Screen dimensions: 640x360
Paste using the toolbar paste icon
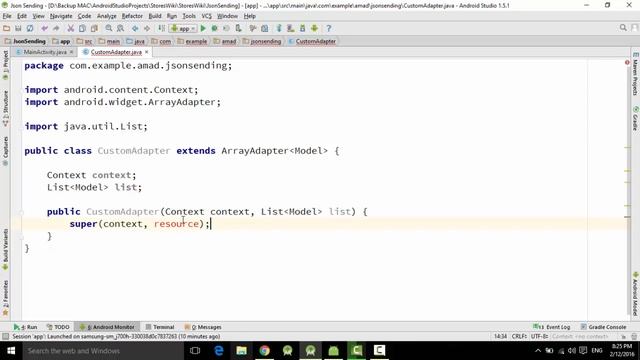tap(94, 28)
